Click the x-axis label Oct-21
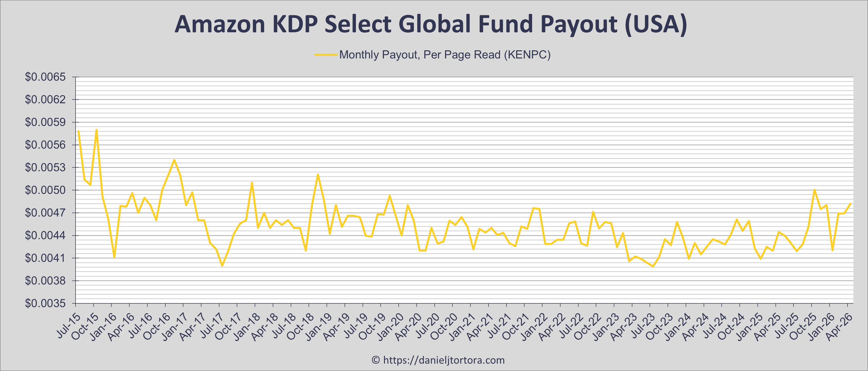868x371 pixels. [x=516, y=327]
